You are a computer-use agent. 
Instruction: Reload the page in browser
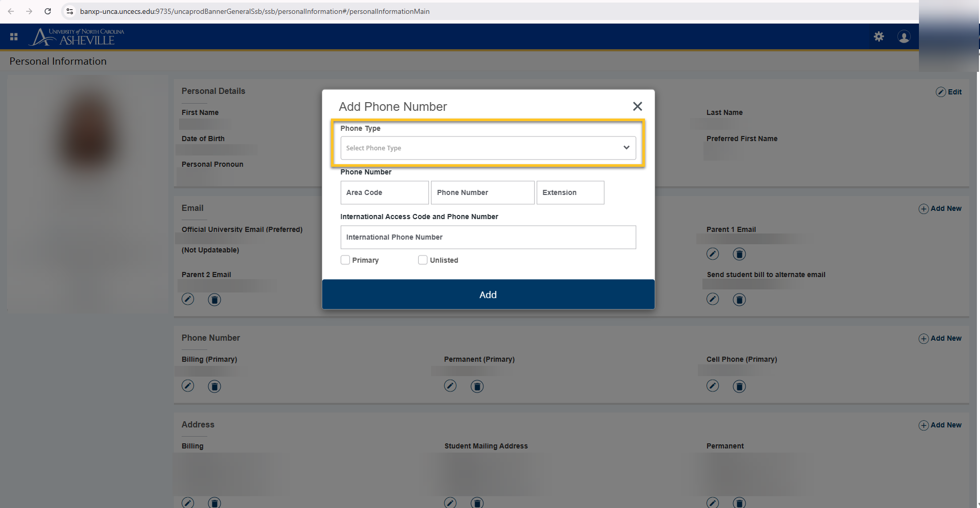(48, 11)
